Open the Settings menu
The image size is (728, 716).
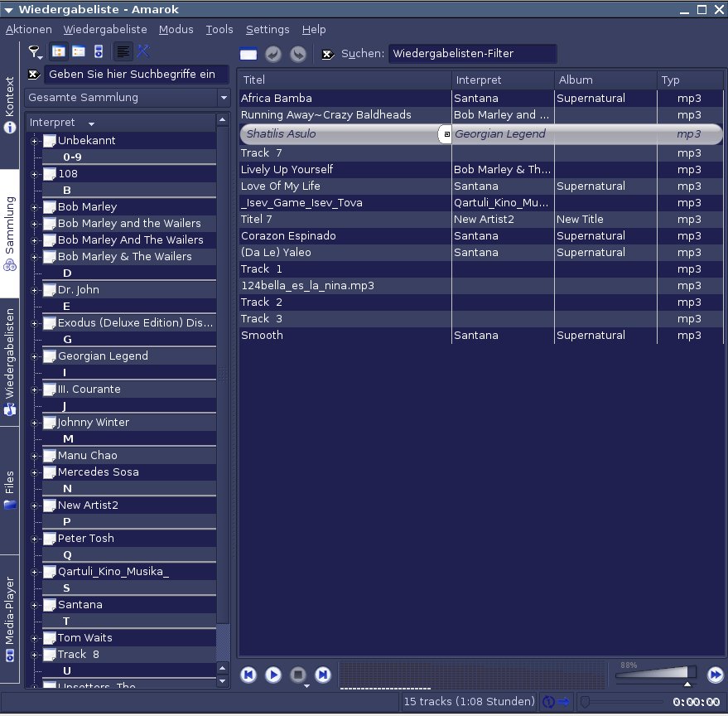point(268,30)
